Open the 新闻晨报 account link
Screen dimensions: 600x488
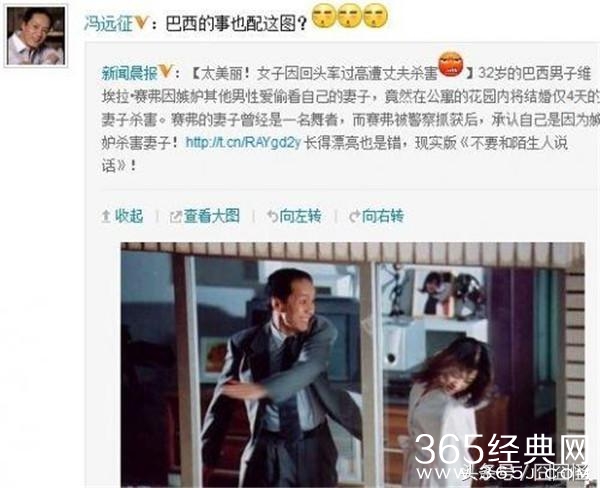(129, 73)
